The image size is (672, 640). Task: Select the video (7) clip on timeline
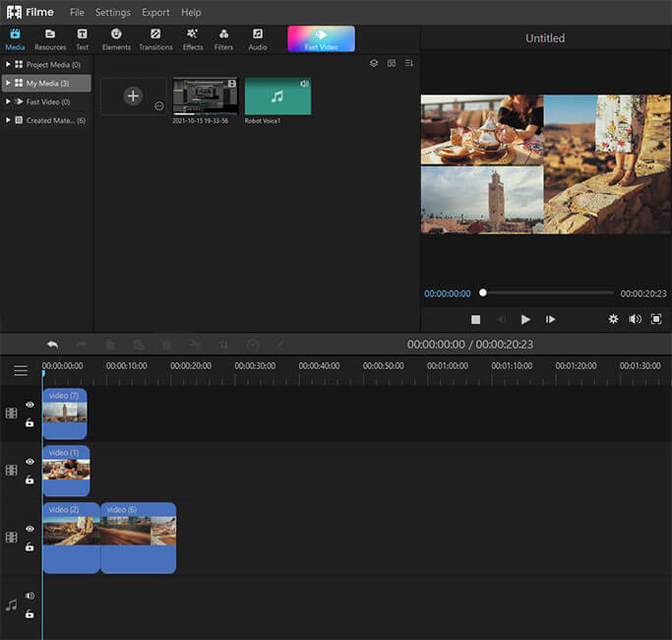(x=65, y=414)
